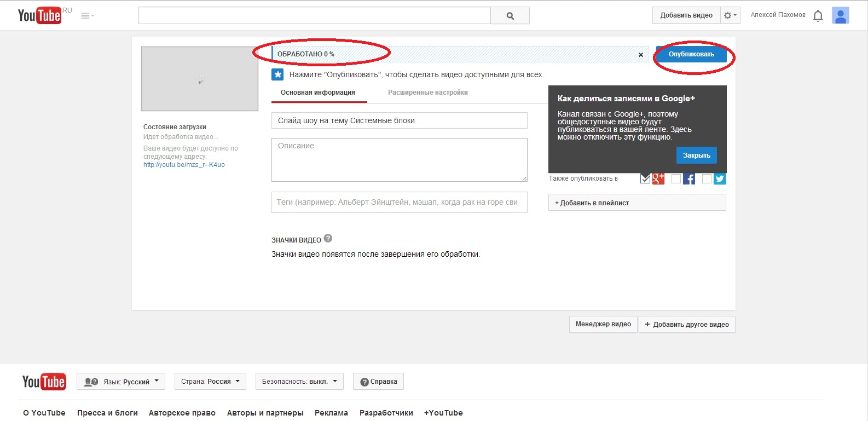
Task: Open the youtu.be video link
Action: [184, 165]
